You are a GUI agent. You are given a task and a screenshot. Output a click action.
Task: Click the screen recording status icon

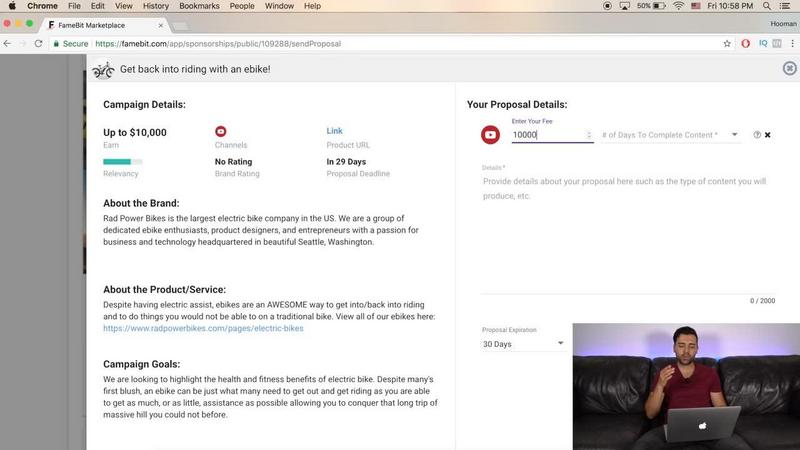coord(607,6)
